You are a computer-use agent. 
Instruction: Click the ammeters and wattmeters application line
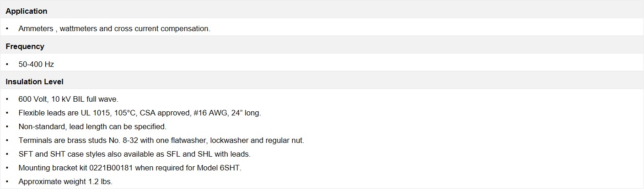[x=114, y=28]
